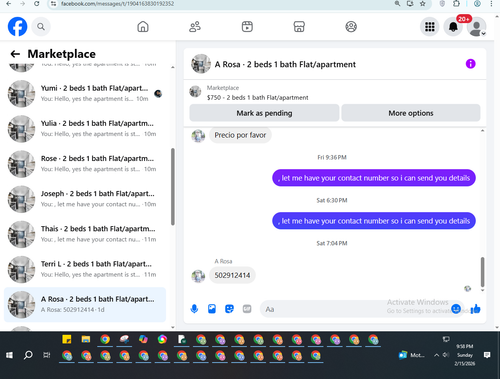The height and width of the screenshot is (379, 500).
Task: Open the Yumi conversation
Action: coord(85,94)
